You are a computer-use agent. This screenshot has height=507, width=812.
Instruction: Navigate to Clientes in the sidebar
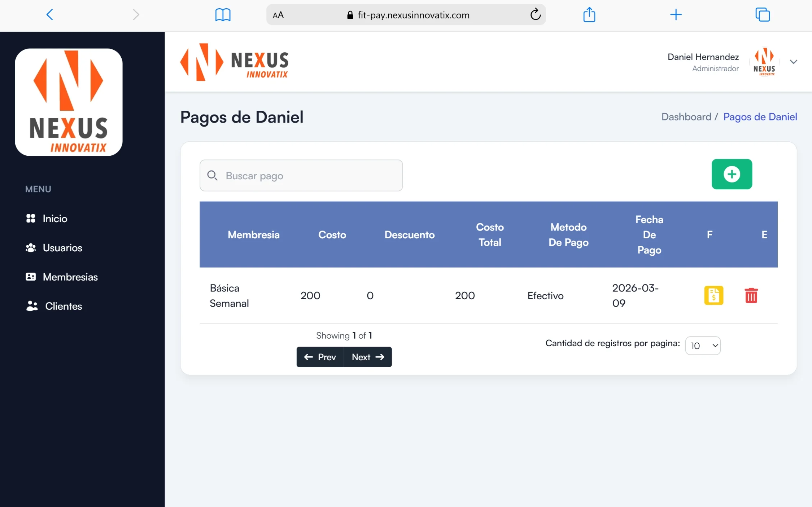[x=63, y=306]
